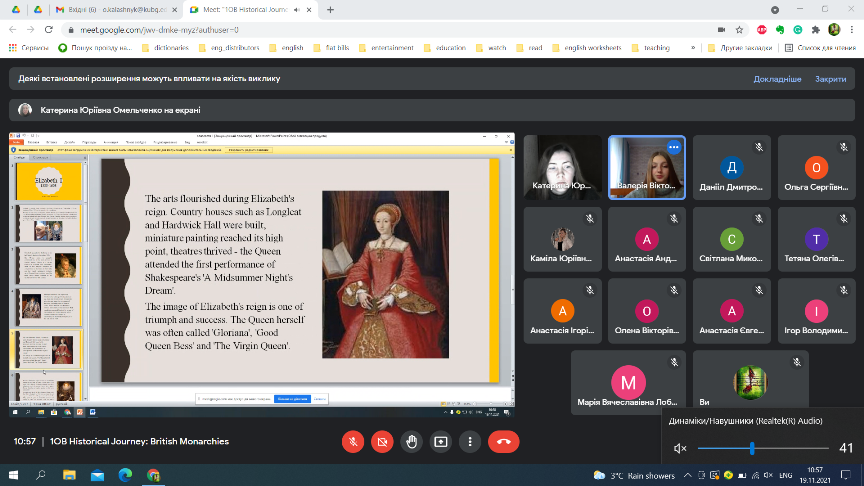Dismiss the banner with 'Закрити'
Image resolution: width=864 pixels, height=486 pixels.
pos(830,78)
